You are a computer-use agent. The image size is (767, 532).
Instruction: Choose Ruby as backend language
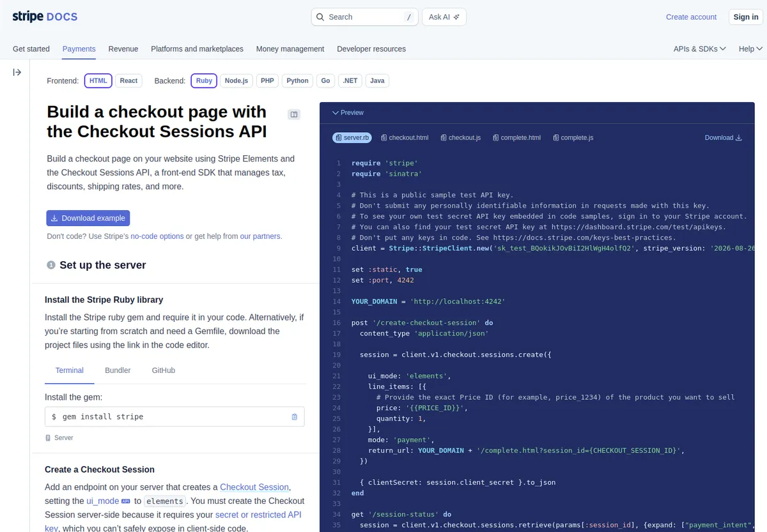pyautogui.click(x=204, y=80)
